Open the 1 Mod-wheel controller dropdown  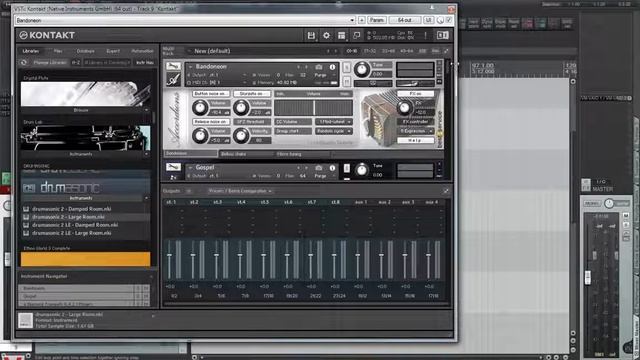(333, 122)
